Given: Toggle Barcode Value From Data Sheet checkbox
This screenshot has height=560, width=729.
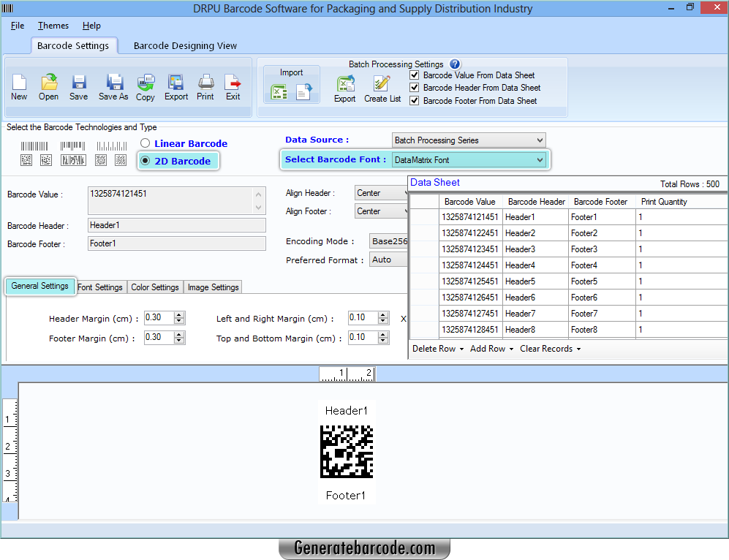Looking at the screenshot, I should point(415,75).
